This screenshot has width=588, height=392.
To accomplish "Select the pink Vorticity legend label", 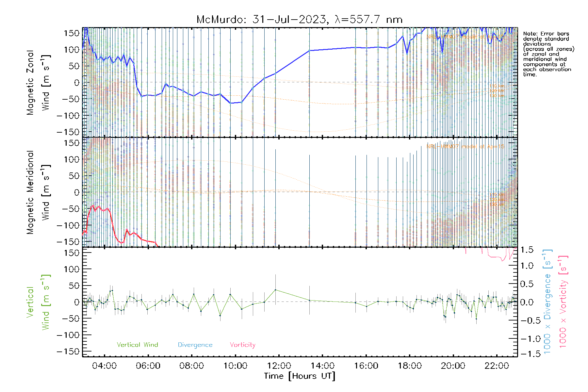I will (x=242, y=345).
